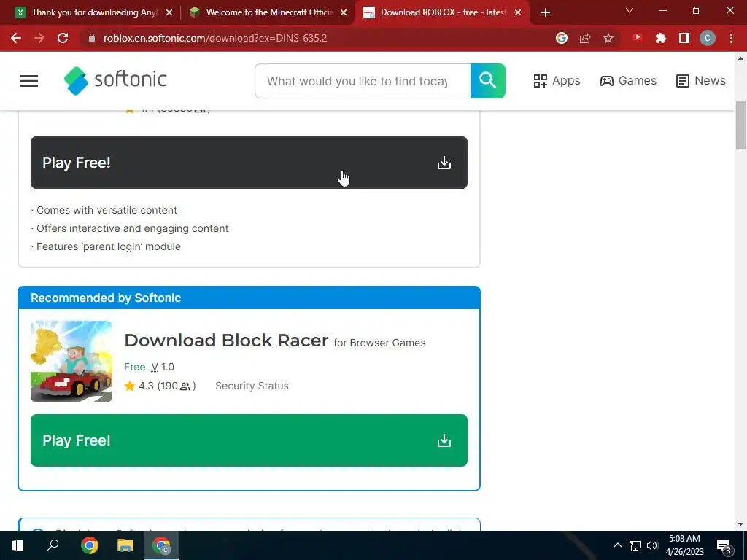Image resolution: width=747 pixels, height=560 pixels.
Task: Open the News section
Action: tap(701, 81)
